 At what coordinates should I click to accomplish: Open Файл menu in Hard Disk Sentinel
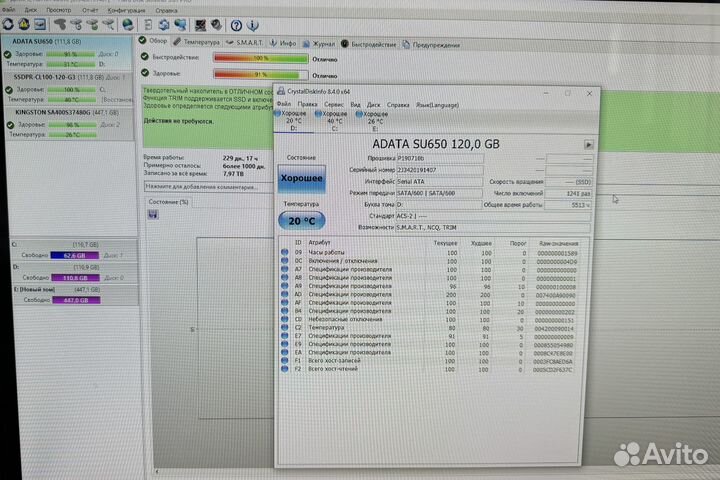click(9, 9)
